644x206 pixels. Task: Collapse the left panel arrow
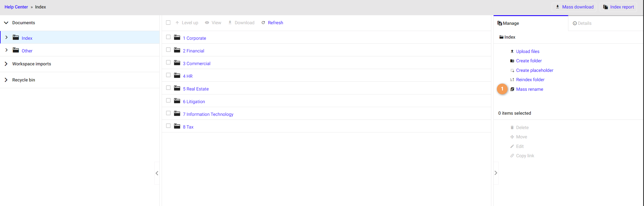[x=157, y=173]
